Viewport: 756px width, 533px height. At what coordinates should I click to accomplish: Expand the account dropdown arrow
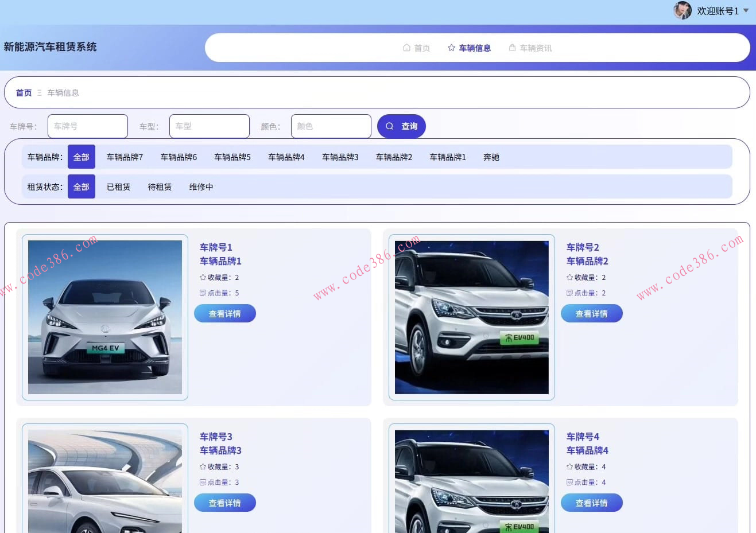(x=746, y=10)
